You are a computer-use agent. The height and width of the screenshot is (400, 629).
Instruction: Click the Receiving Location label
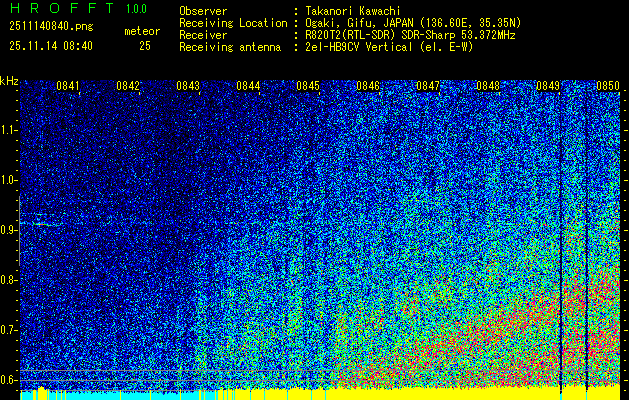[x=233, y=23]
